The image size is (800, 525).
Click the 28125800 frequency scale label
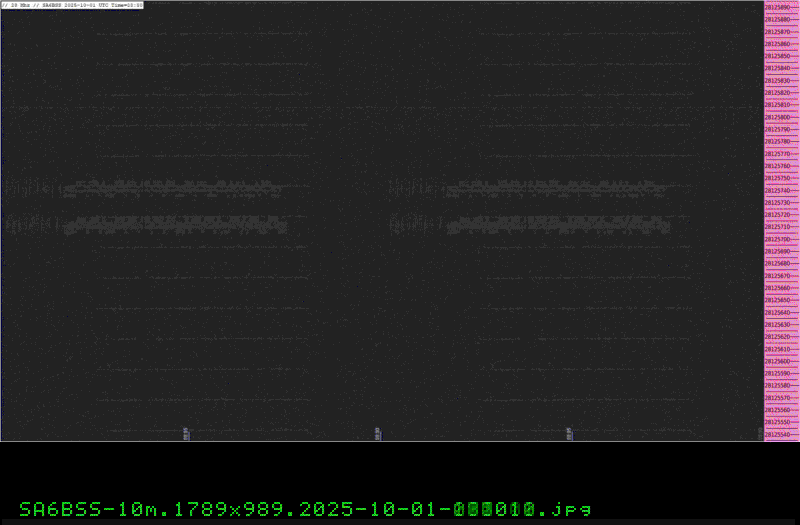(776, 117)
